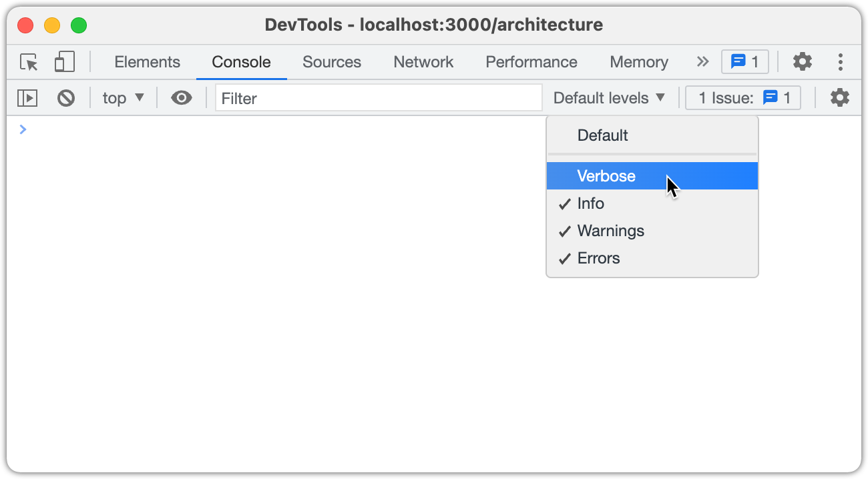The height and width of the screenshot is (479, 868).
Task: Collapse the Default levels dropdown
Action: tap(609, 98)
